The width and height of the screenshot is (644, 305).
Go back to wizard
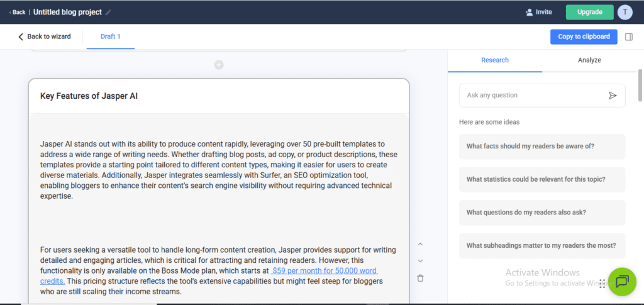pyautogui.click(x=45, y=36)
